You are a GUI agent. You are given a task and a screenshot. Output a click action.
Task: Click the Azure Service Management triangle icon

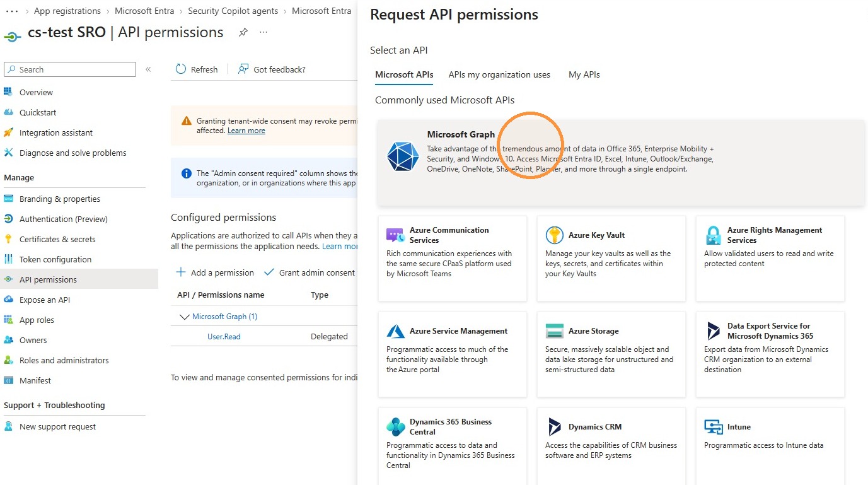tap(395, 331)
